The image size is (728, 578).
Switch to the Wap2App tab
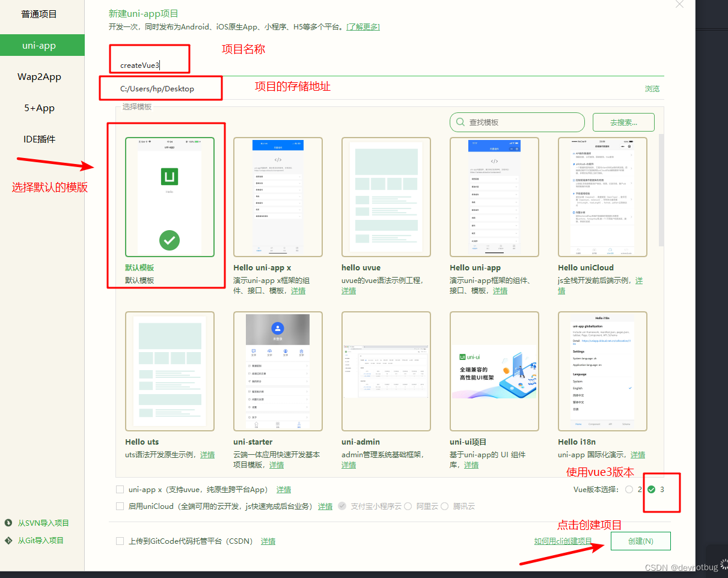coord(39,77)
